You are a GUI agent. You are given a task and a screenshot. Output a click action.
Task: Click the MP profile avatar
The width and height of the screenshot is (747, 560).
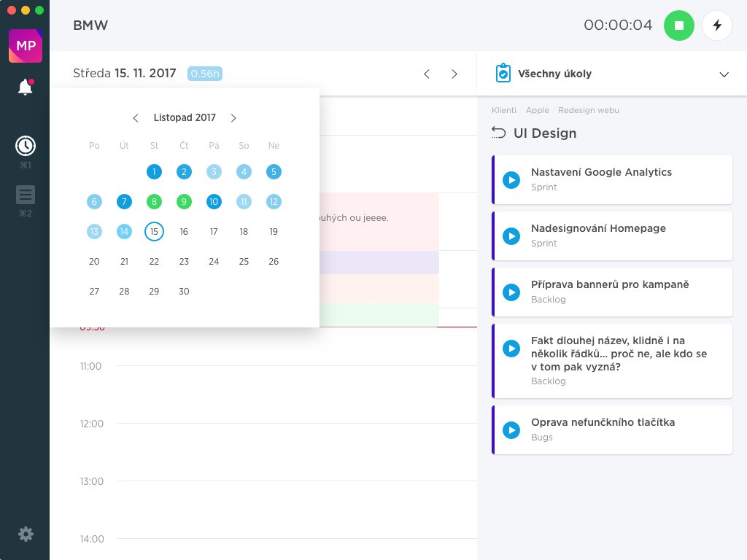[26, 46]
